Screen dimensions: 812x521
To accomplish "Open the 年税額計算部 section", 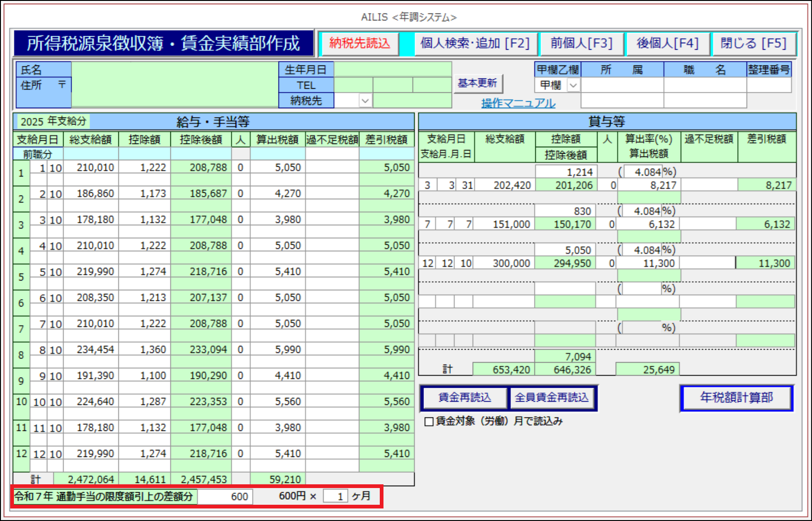I will [736, 397].
